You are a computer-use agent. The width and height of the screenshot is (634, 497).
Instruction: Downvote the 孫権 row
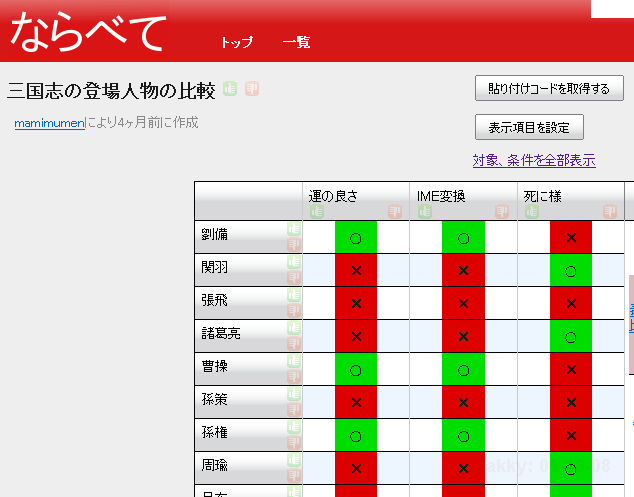click(294, 443)
